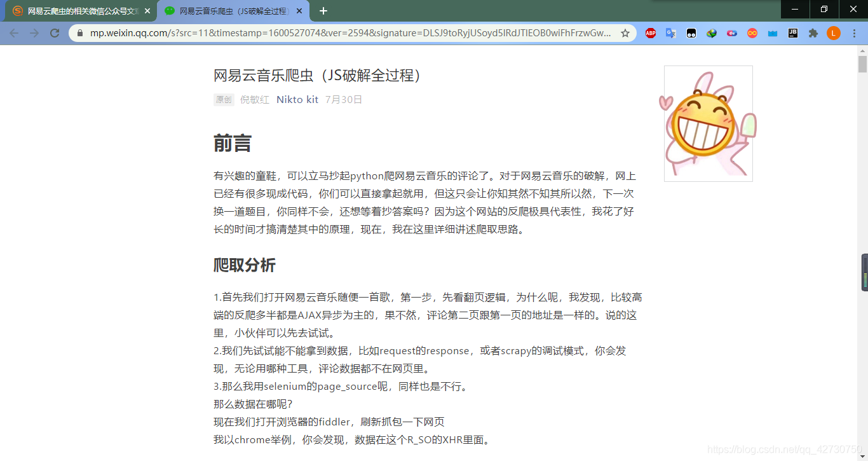This screenshot has height=461, width=868.
Task: Select the 前言 heading
Action: coord(233,143)
